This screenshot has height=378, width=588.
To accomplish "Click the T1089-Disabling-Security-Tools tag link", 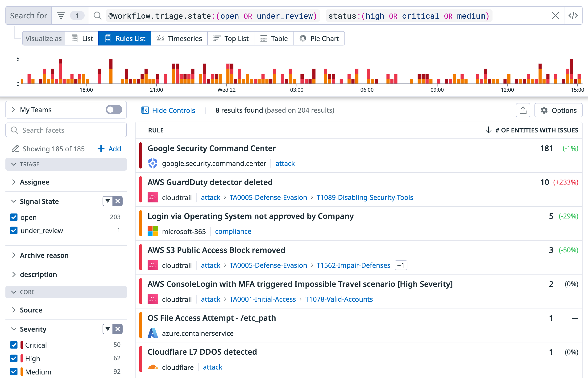I will 364,197.
